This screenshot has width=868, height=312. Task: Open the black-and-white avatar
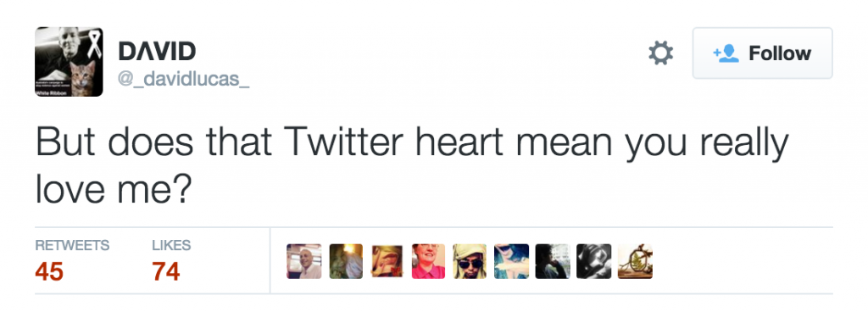594,261
